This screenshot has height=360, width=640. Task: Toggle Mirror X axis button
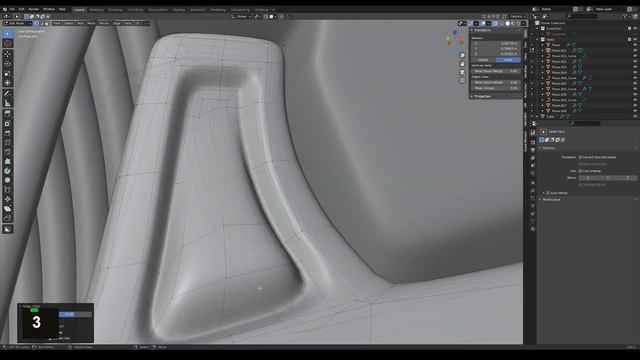tap(588, 178)
